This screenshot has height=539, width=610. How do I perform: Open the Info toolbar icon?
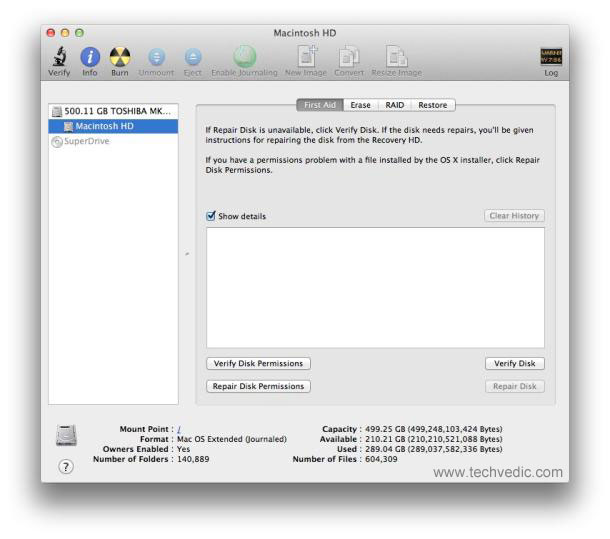[x=90, y=57]
